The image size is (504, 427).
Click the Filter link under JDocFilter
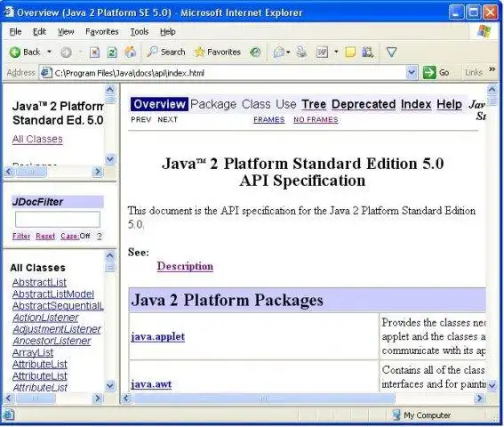click(21, 236)
